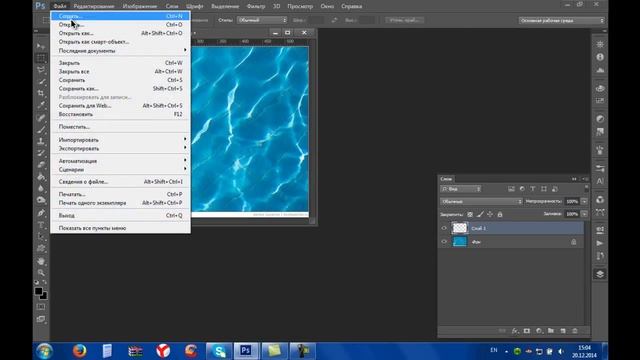Choose Печатать... menu item
Viewport: 640px width, 360px height.
pos(120,194)
